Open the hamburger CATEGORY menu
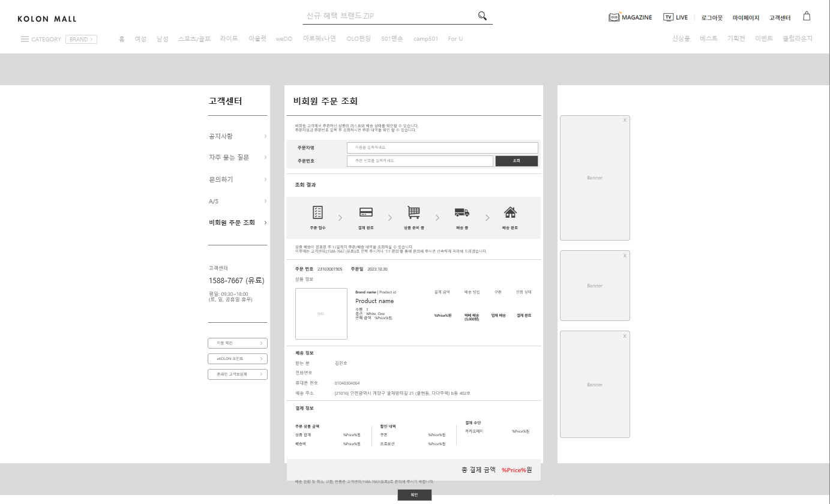The height and width of the screenshot is (504, 830). tap(25, 39)
